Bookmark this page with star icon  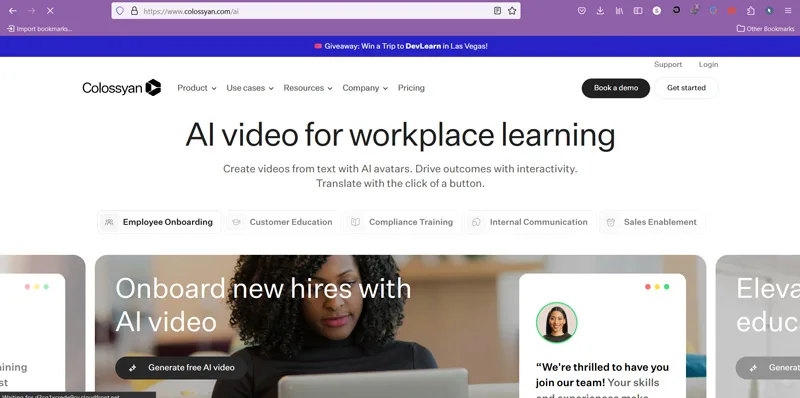(x=512, y=11)
